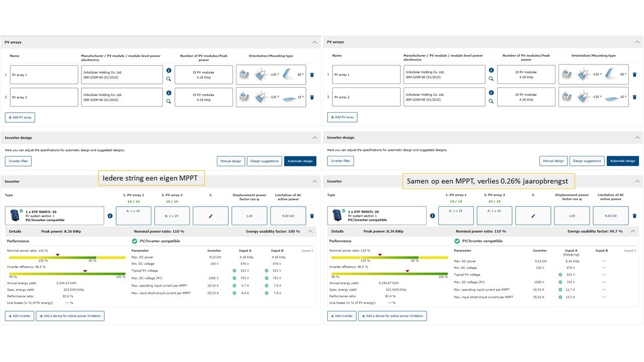The height and width of the screenshot is (362, 644).
Task: Open Inverter filter in left screenshot
Action: (19, 161)
